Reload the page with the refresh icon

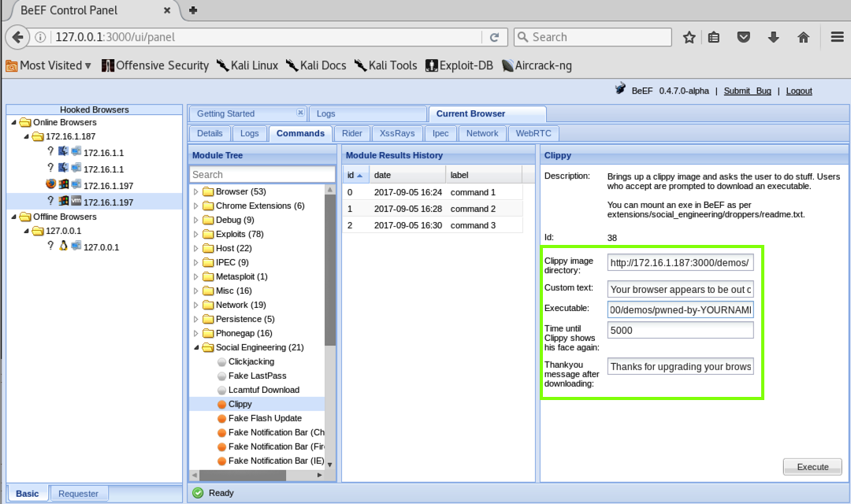coord(494,37)
